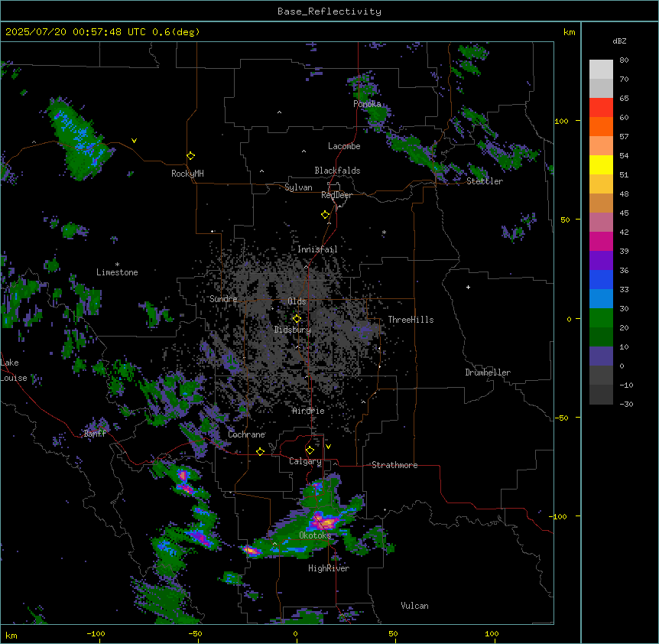Click the 80 value in the dBZ legend

coord(624,60)
